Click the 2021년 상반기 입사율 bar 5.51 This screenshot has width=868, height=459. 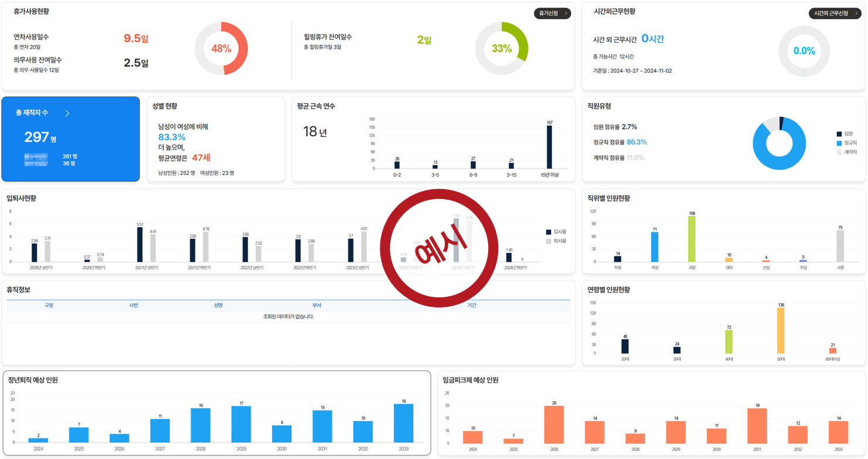click(140, 244)
